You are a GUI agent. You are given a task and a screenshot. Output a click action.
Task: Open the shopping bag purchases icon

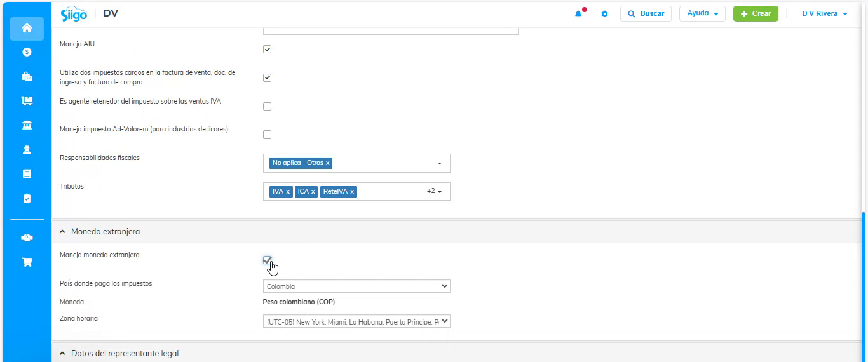(x=27, y=76)
